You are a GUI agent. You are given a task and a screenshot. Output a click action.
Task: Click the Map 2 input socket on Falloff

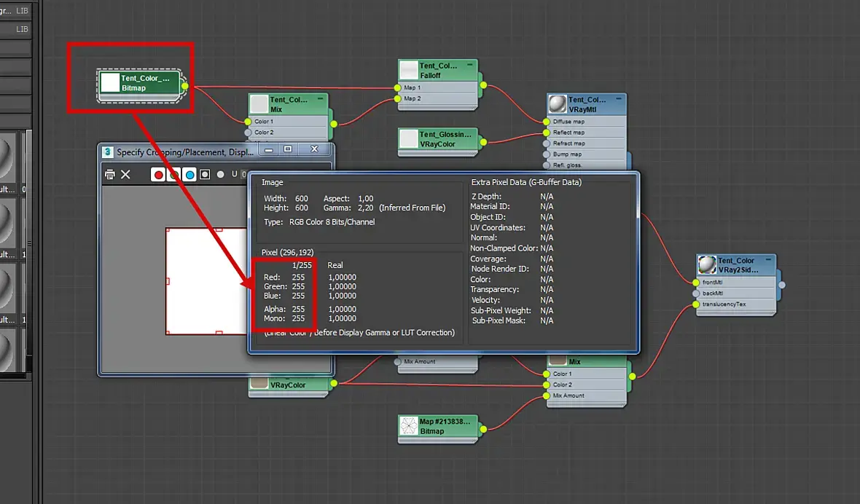398,98
